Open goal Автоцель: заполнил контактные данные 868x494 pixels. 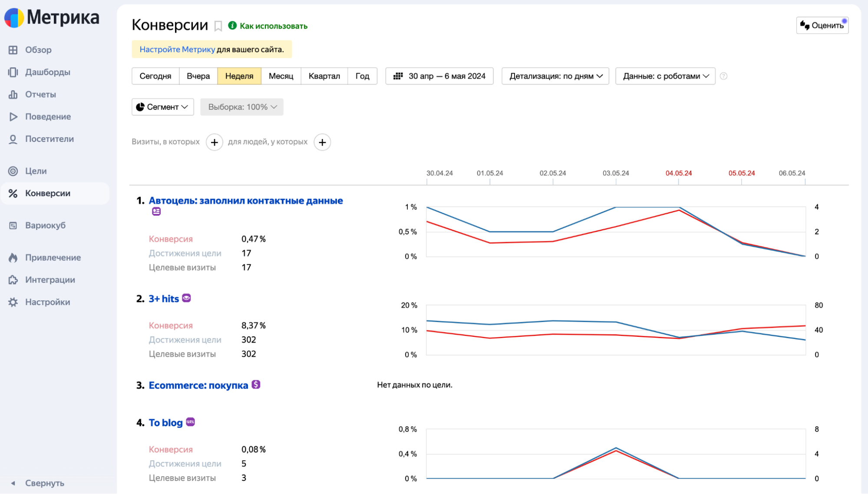(x=246, y=201)
